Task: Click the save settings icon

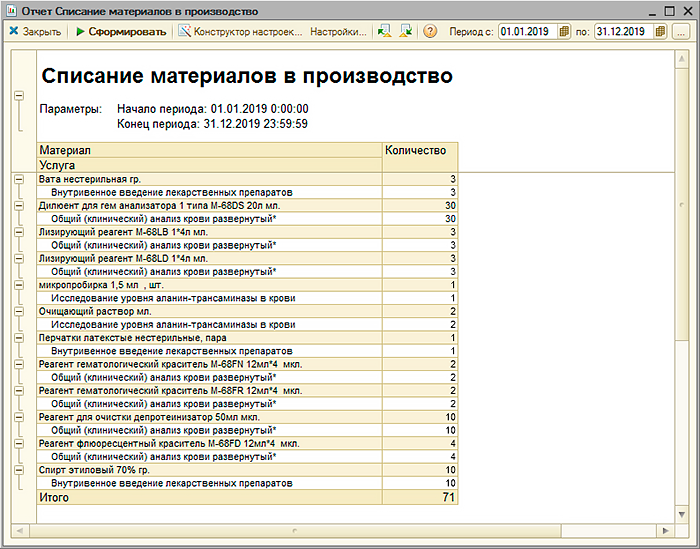Action: [405, 32]
